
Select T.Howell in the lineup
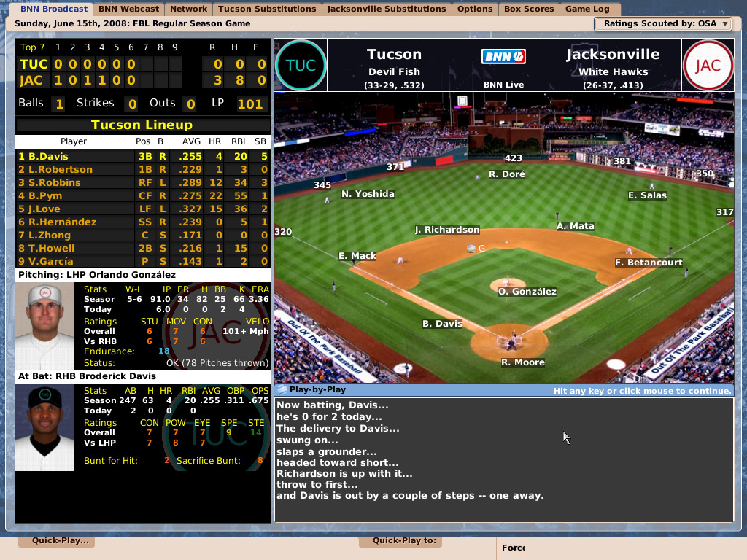pos(143,248)
